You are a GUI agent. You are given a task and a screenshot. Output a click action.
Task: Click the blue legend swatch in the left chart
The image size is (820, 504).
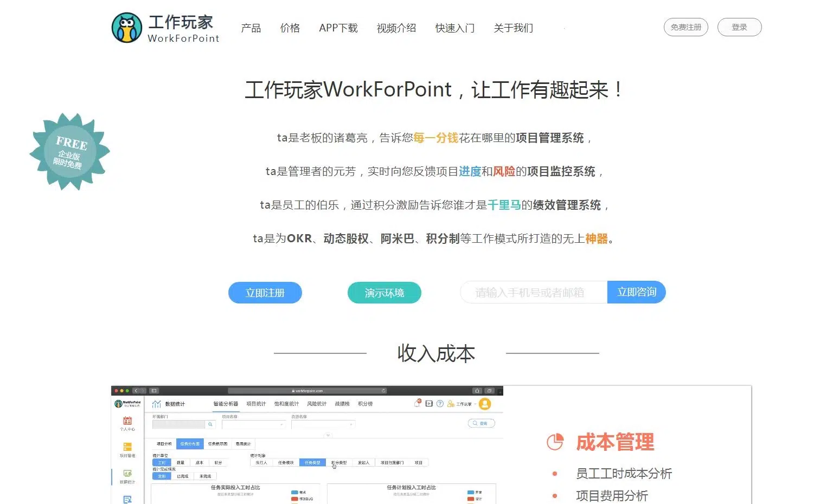pos(294,491)
